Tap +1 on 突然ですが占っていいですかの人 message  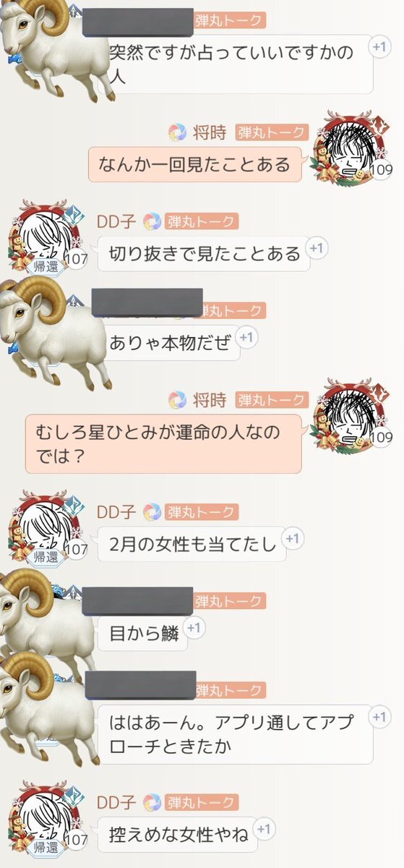[379, 48]
